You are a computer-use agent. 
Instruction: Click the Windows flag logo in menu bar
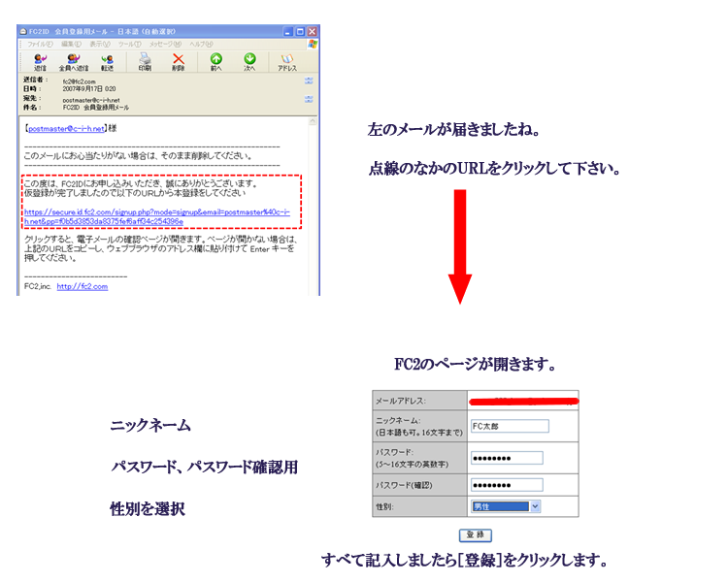(x=313, y=44)
